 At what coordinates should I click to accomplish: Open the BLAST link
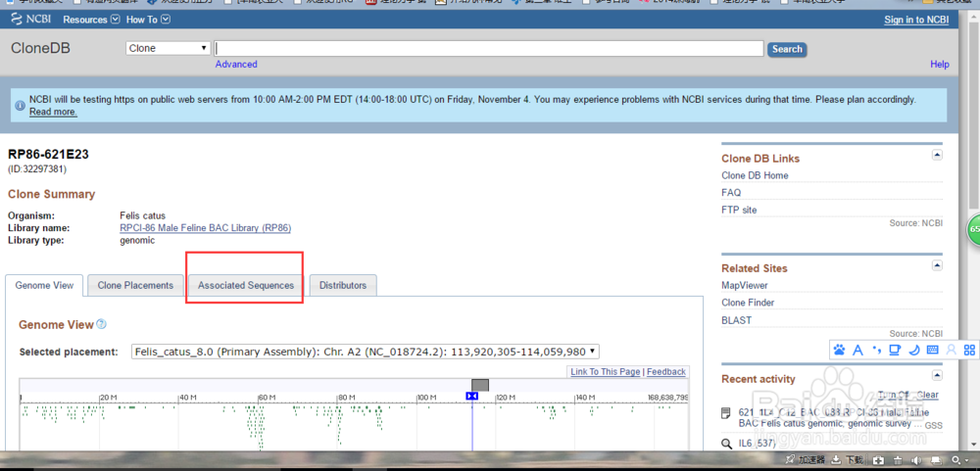736,320
